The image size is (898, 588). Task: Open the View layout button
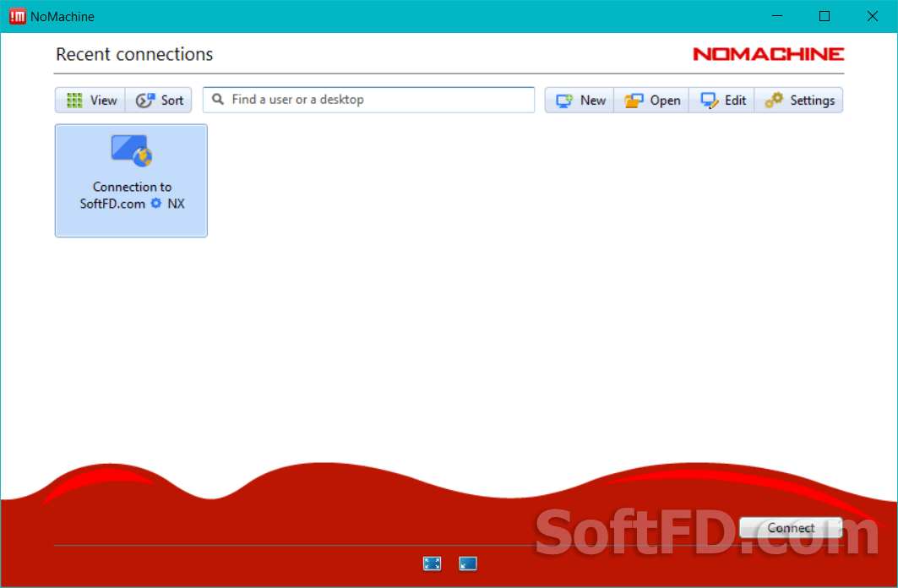(90, 101)
